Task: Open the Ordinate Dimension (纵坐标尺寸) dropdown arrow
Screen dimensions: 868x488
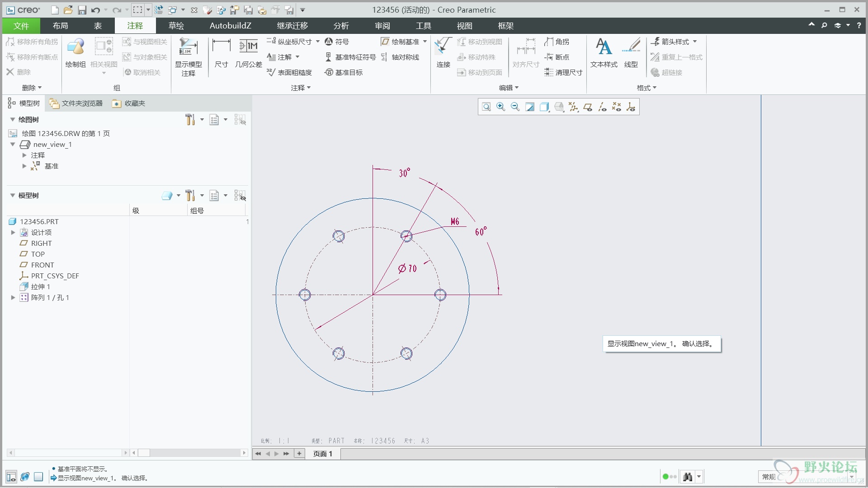Action: (318, 42)
